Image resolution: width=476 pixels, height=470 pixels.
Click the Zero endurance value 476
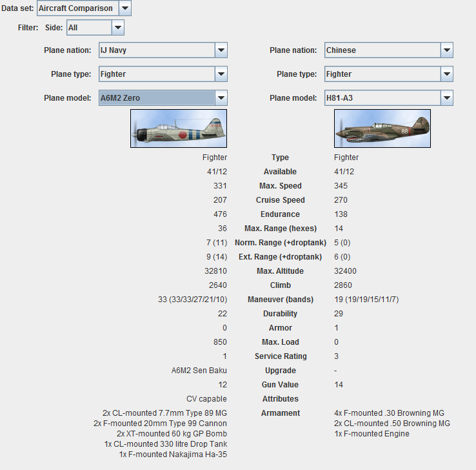(x=220, y=214)
